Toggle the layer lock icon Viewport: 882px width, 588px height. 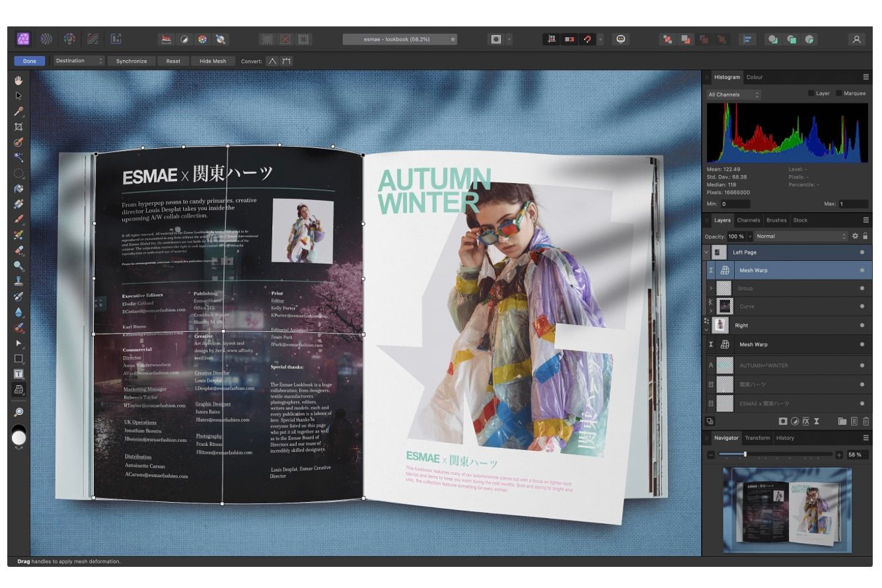point(865,236)
